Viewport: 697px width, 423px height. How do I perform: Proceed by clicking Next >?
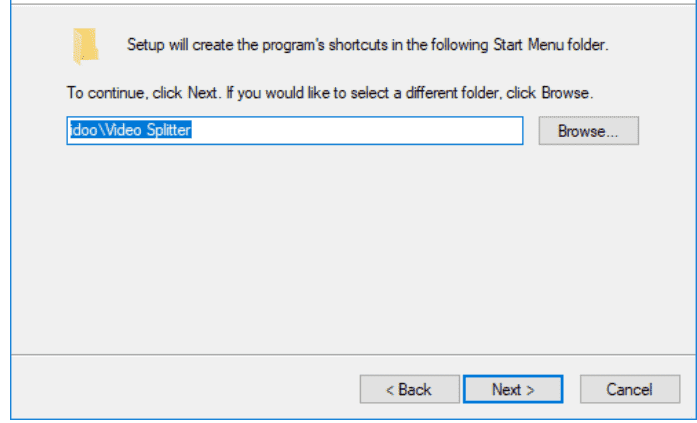[x=513, y=389]
